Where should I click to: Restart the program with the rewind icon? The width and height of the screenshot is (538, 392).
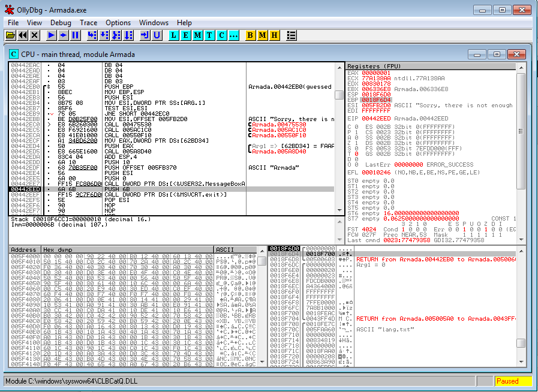pyautogui.click(x=23, y=35)
